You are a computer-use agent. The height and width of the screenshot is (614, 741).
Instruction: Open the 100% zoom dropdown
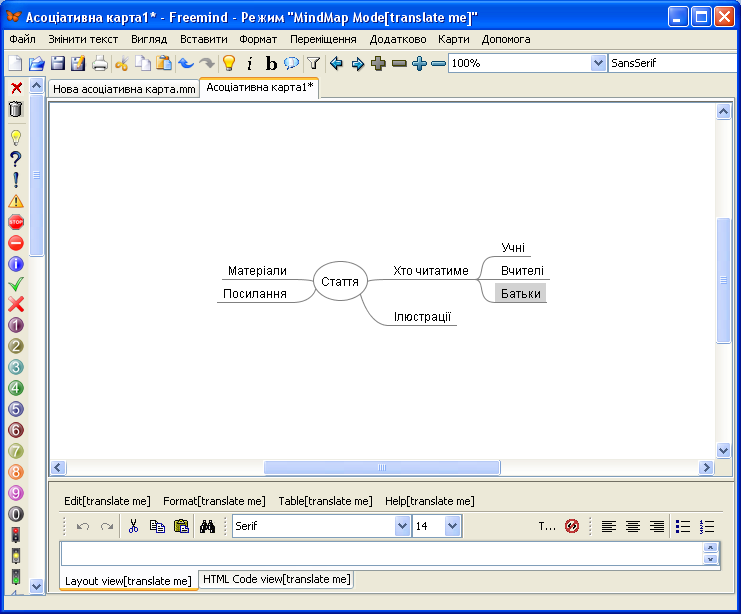pyautogui.click(x=599, y=63)
